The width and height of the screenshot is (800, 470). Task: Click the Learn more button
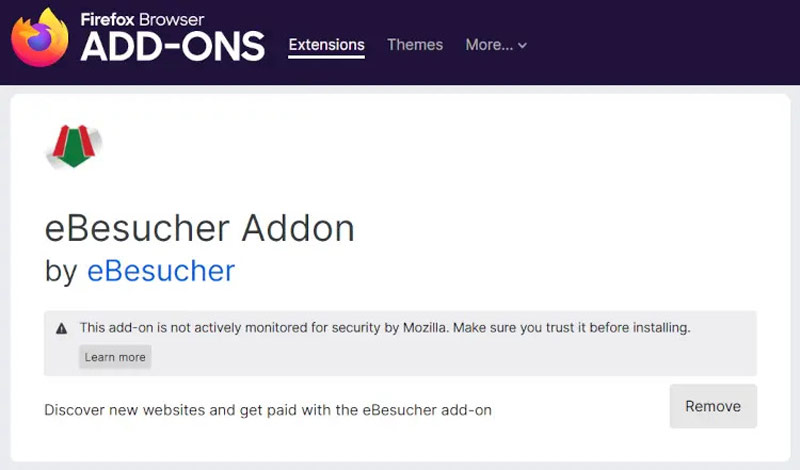click(x=115, y=357)
